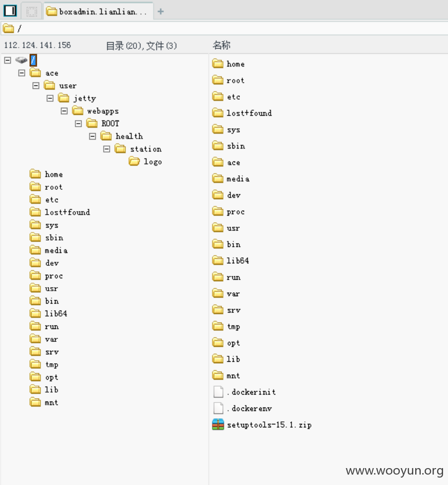Select lost+found folder in left tree
Screen dimensions: 448x485
point(60,212)
